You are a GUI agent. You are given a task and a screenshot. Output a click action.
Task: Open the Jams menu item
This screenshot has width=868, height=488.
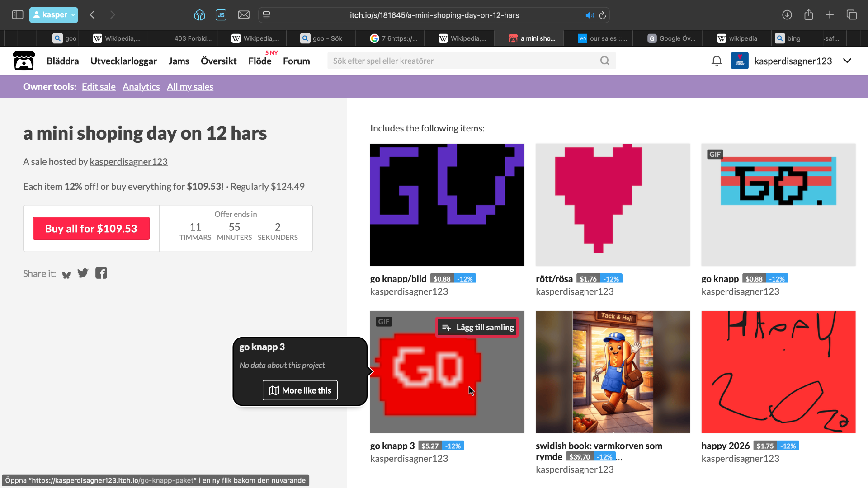(179, 61)
